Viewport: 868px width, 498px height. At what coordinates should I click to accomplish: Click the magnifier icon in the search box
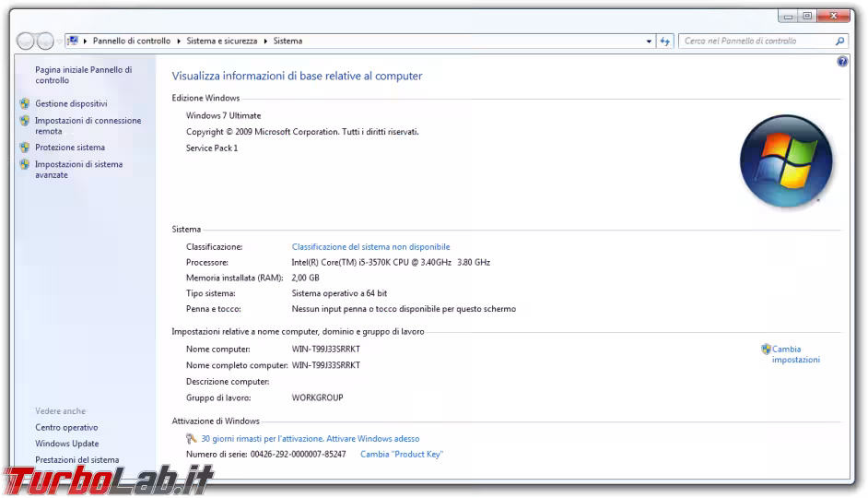pyautogui.click(x=839, y=41)
